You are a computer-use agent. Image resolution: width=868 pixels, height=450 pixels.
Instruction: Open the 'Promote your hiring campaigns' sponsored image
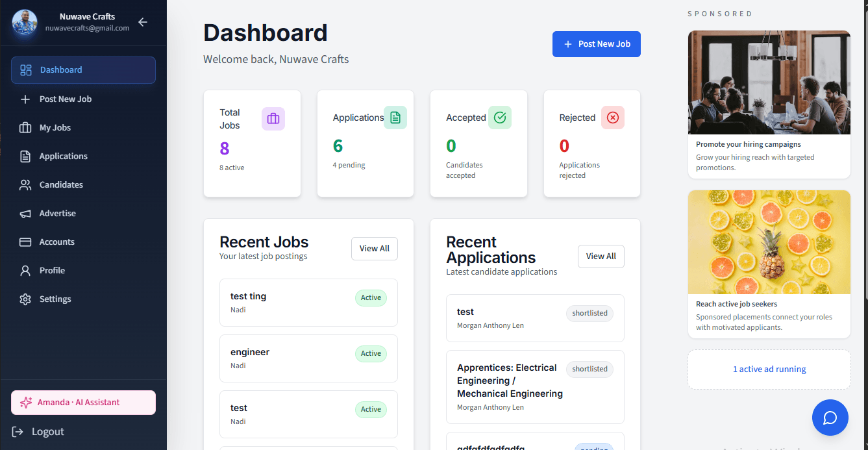pos(769,82)
